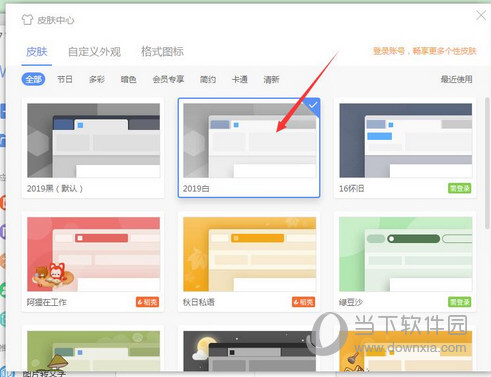Open the 格式图标 tab

(162, 52)
